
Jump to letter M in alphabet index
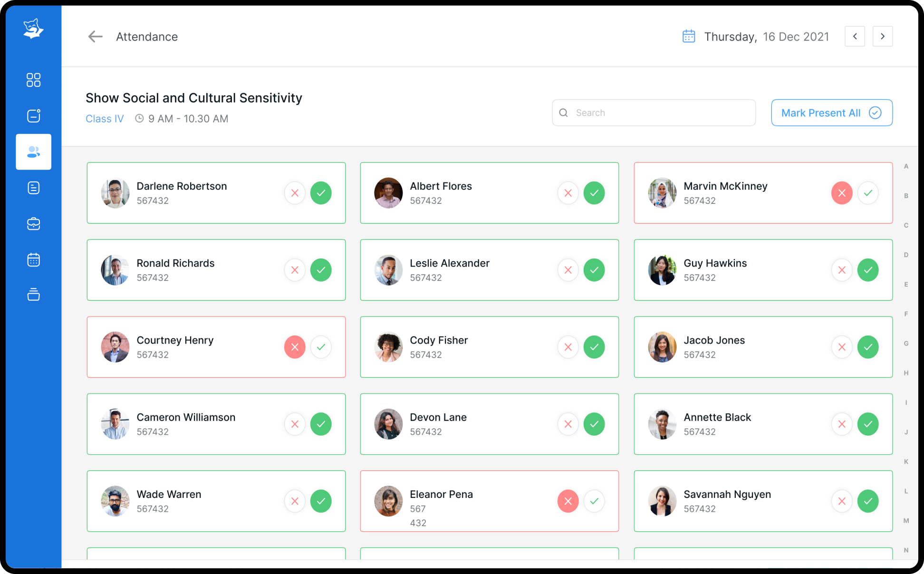click(x=906, y=521)
